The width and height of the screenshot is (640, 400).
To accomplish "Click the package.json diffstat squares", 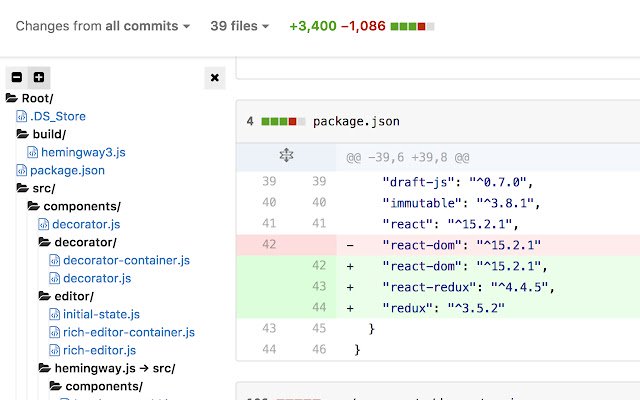I will tap(283, 121).
